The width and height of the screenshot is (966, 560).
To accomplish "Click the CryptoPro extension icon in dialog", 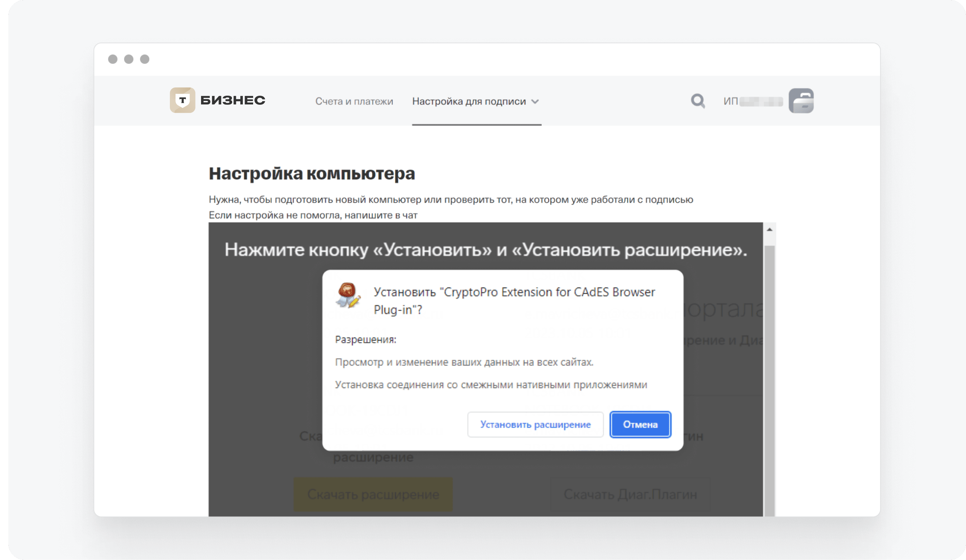I will pos(348,295).
